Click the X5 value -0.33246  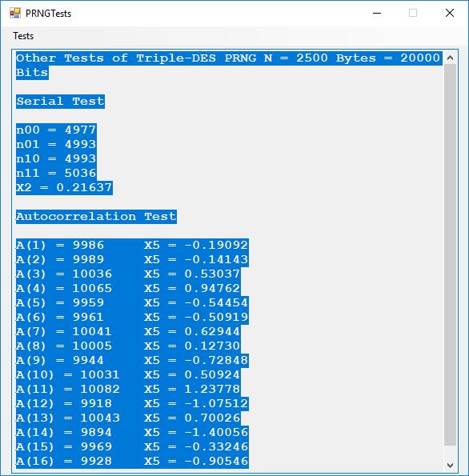click(216, 447)
